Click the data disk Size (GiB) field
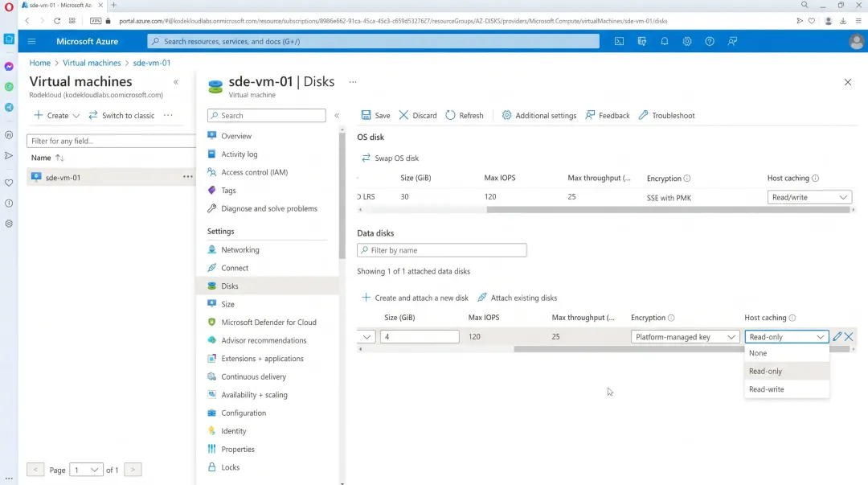The image size is (868, 485). 420,336
